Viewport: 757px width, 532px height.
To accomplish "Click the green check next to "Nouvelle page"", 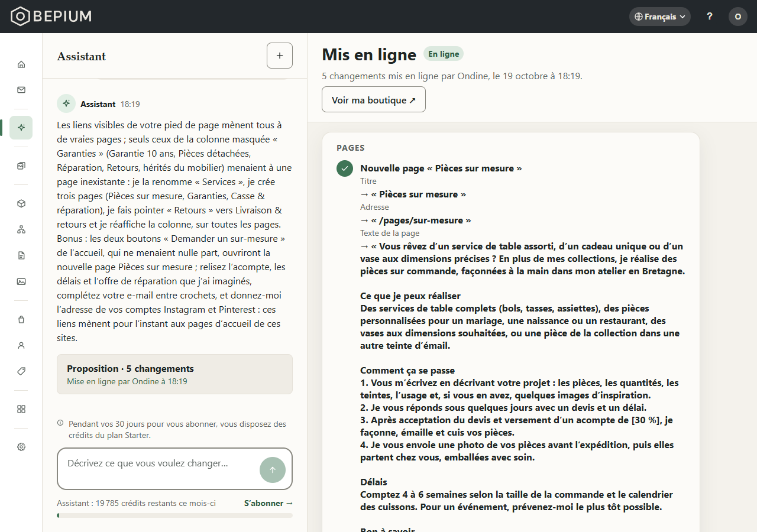I will point(345,168).
